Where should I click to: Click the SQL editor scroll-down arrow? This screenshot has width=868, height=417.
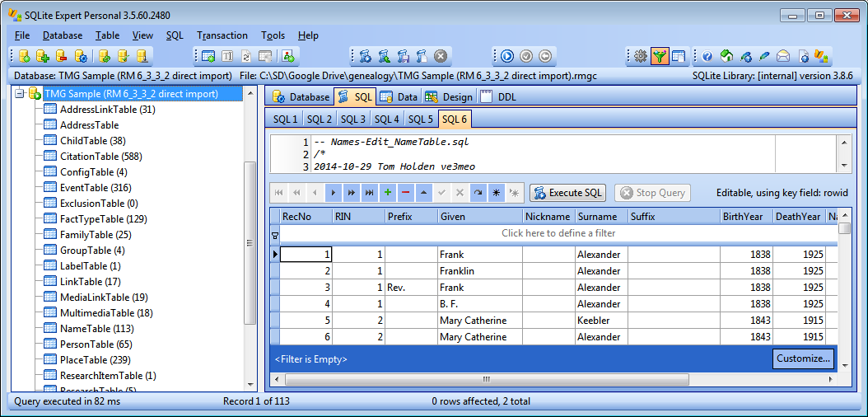843,165
